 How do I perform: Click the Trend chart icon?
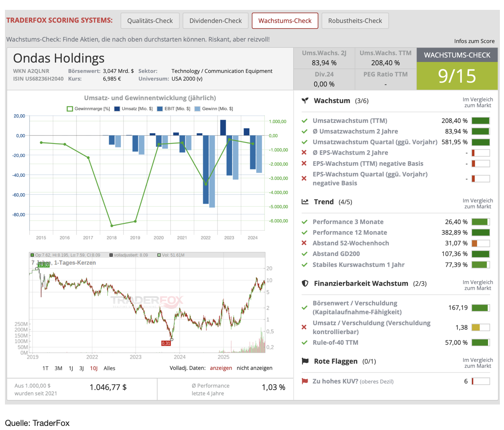pos(305,202)
